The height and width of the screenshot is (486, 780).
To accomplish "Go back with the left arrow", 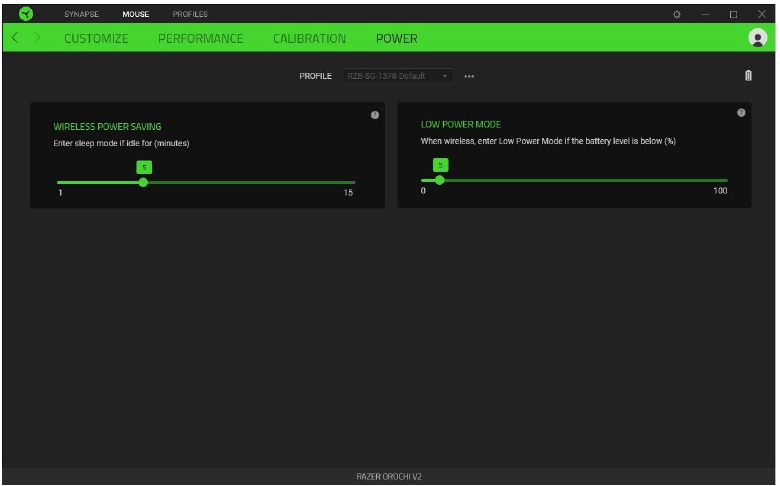I will tap(15, 37).
